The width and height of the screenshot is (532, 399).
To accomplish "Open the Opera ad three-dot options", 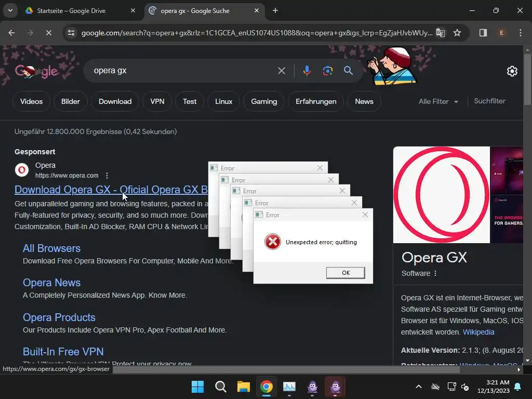I will [x=107, y=176].
